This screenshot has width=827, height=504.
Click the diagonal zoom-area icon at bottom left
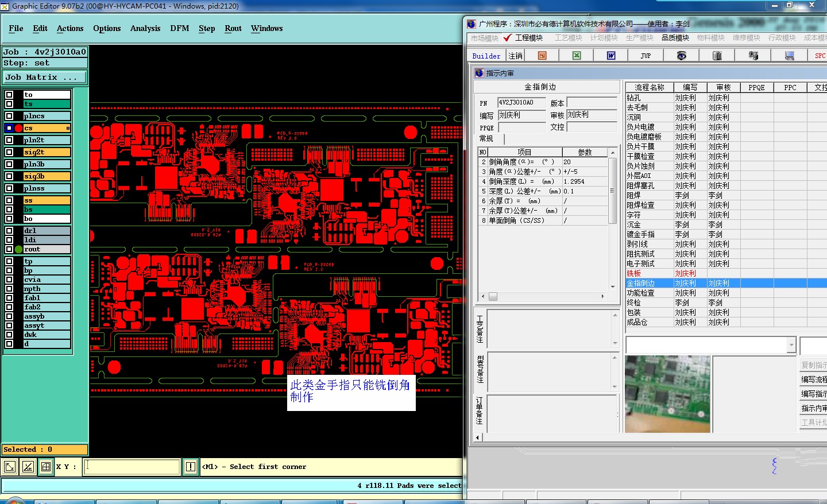(10, 467)
